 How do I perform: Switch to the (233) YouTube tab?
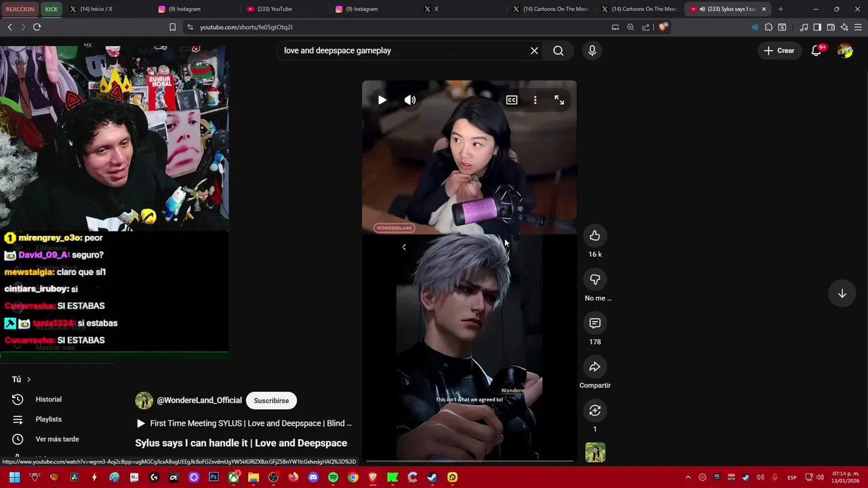tap(285, 9)
